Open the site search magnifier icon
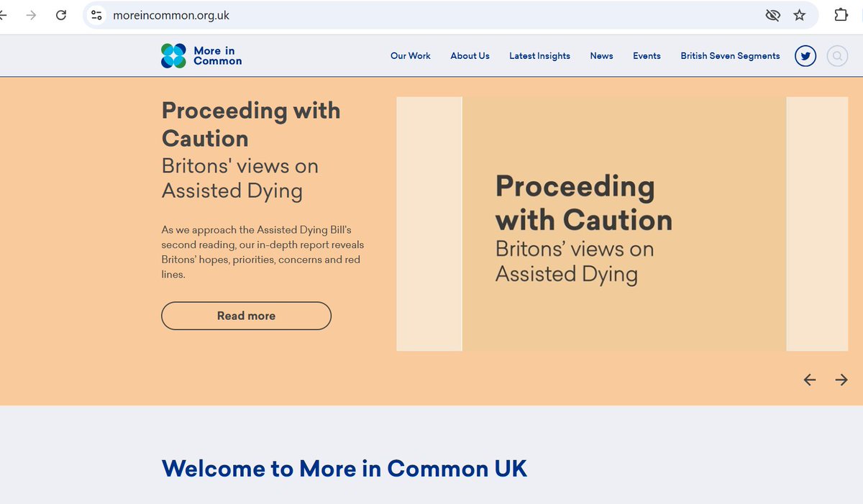 [x=837, y=56]
